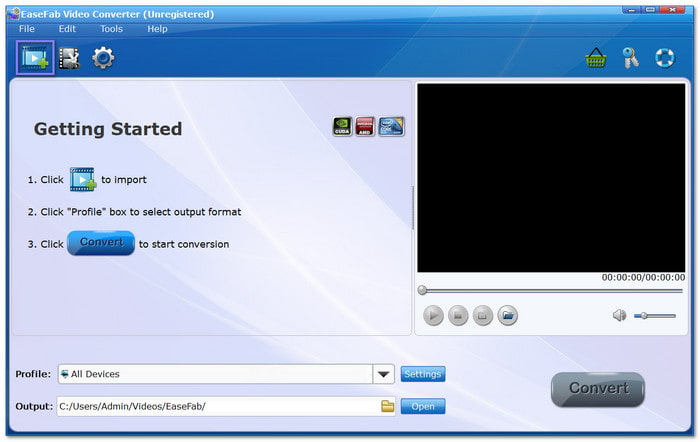Click the Add Video toolbar icon
This screenshot has width=700, height=442.
tap(35, 58)
